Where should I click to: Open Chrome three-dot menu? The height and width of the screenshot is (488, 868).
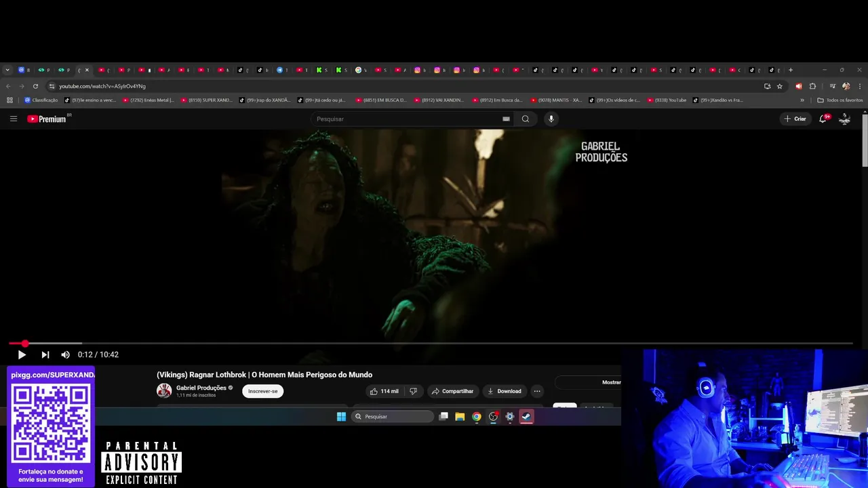[x=860, y=86]
